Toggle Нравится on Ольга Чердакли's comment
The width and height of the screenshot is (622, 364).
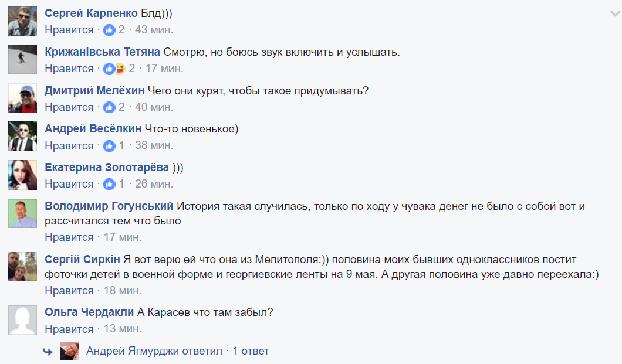pos(69,329)
